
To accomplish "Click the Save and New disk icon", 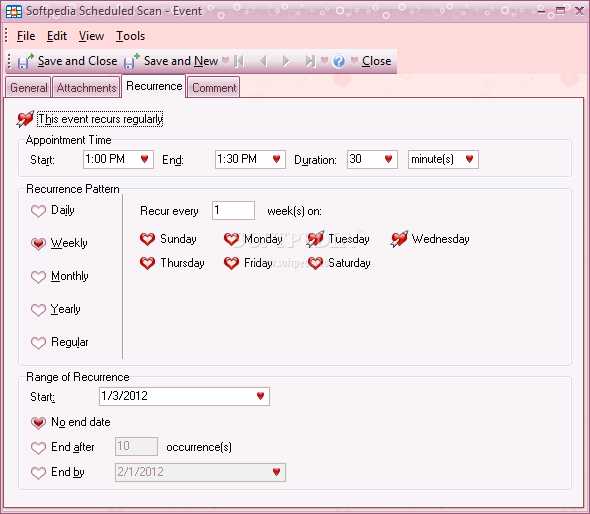I will [132, 61].
